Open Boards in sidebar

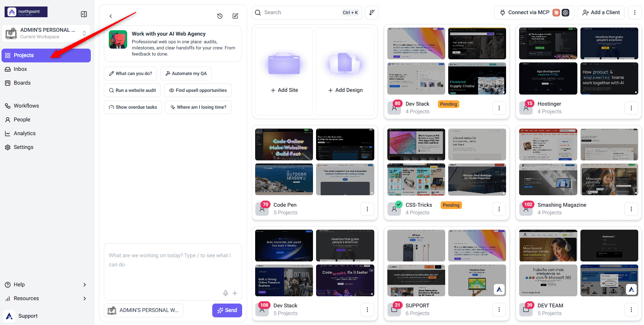[x=46, y=83]
